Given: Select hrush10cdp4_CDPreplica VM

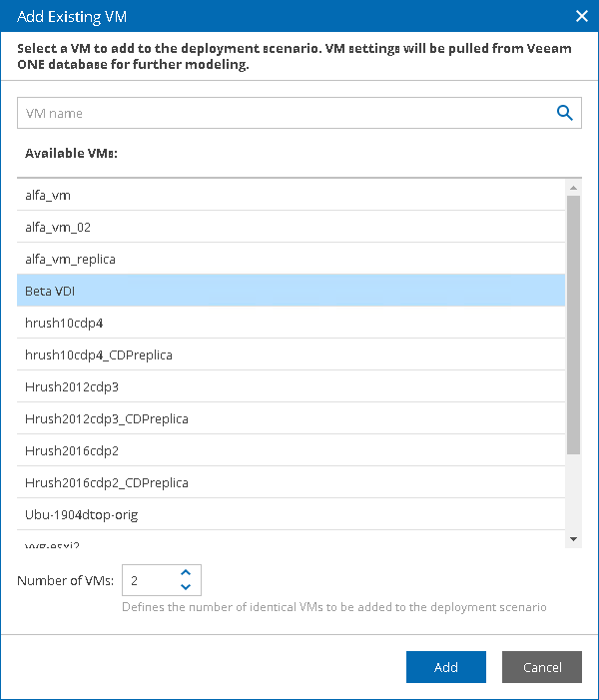Looking at the screenshot, I should (x=290, y=354).
